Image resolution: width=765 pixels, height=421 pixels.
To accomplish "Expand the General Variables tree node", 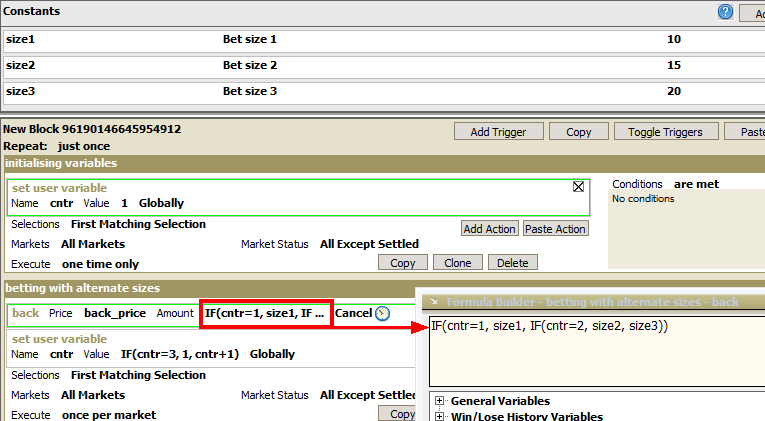I will click(x=440, y=401).
